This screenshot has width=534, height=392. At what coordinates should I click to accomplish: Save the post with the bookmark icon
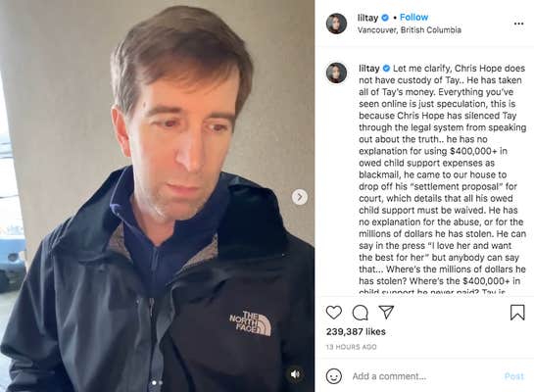point(517,312)
